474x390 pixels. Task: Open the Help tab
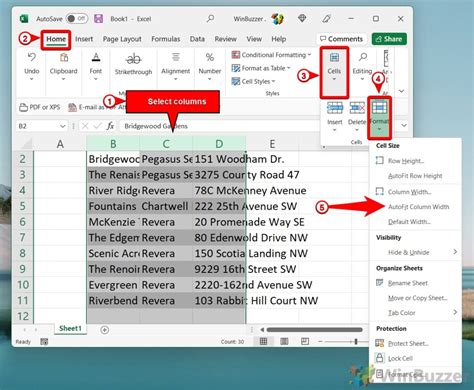279,39
